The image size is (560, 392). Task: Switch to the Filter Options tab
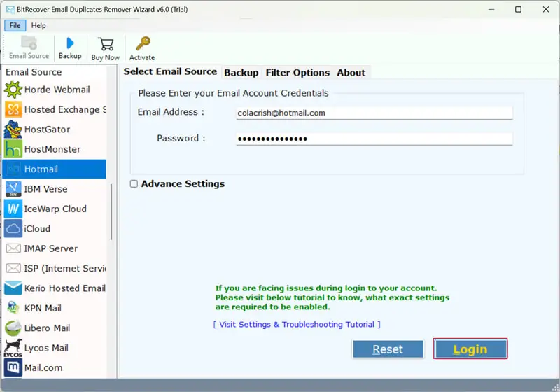[297, 73]
